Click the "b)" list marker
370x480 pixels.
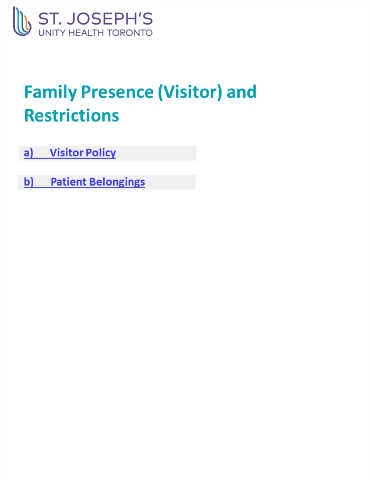[x=29, y=182]
